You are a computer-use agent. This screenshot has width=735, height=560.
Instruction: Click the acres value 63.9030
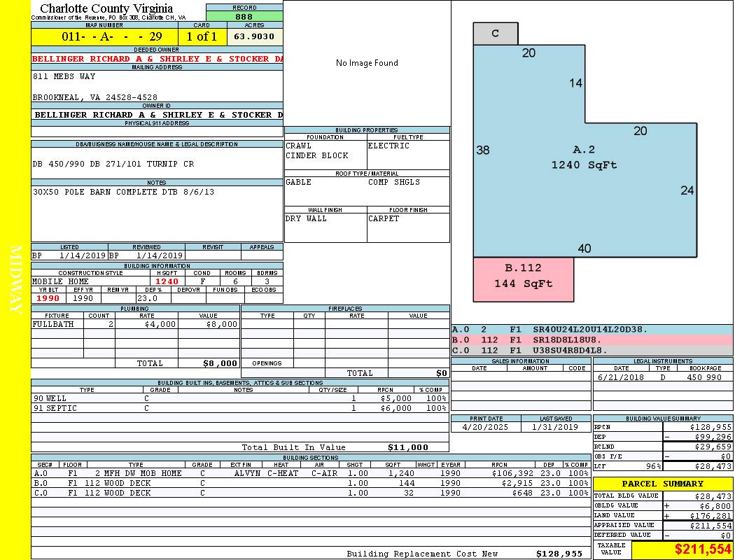click(254, 36)
